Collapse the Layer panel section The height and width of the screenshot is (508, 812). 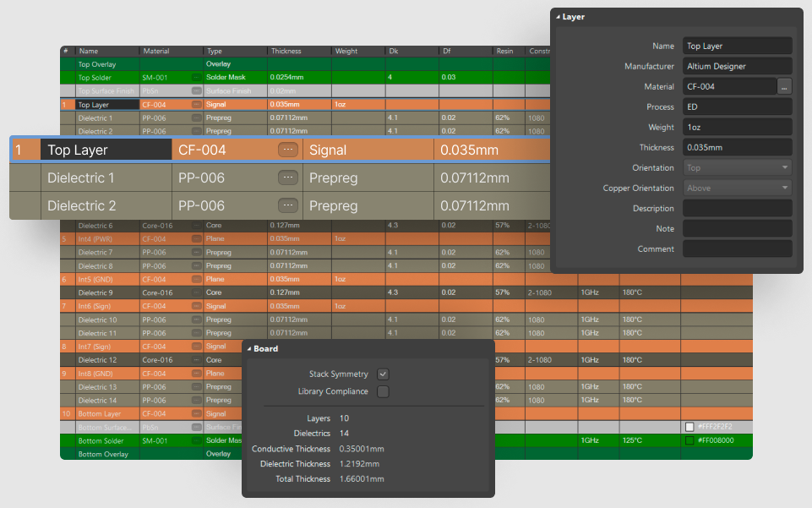558,17
